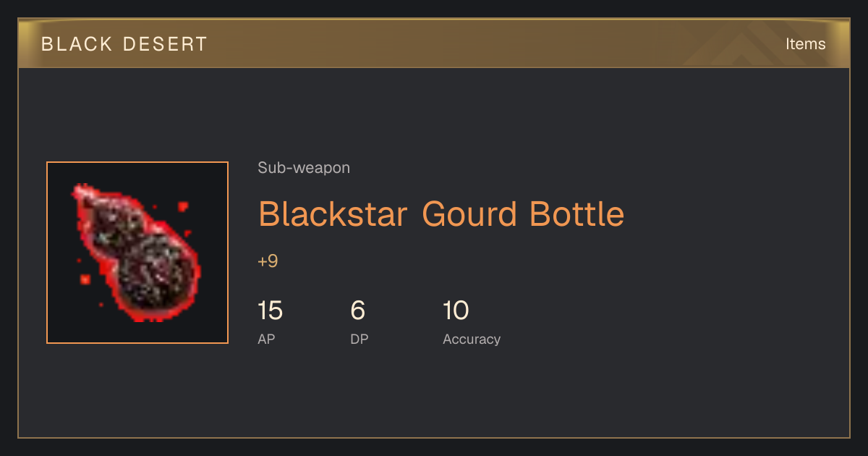Select the AP stat label
868x456 pixels.
pos(266,339)
